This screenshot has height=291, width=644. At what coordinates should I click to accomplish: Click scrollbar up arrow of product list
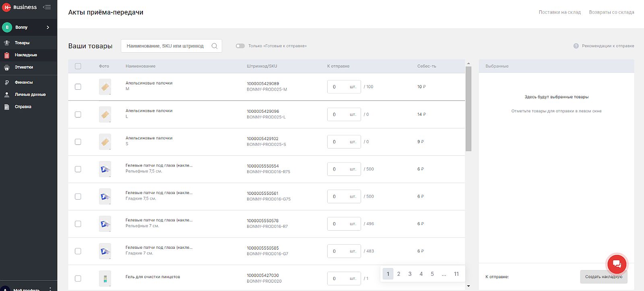coord(468,64)
